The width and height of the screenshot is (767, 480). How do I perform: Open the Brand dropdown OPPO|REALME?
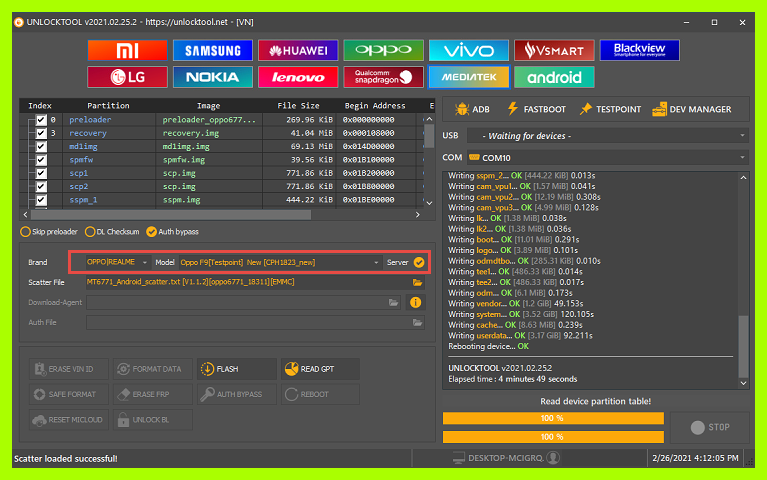pos(117,262)
